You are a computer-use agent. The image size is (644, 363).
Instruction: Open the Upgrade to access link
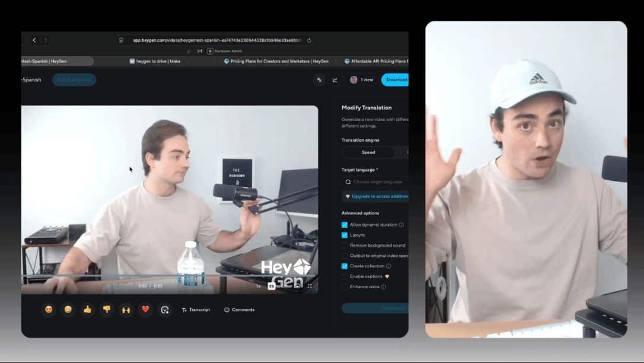(x=378, y=196)
